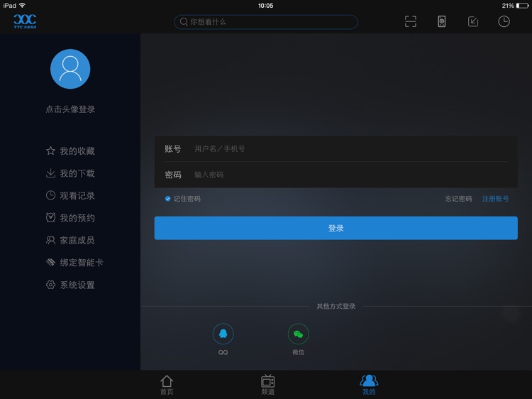
Task: Open the remote control icon
Action: coord(441,21)
